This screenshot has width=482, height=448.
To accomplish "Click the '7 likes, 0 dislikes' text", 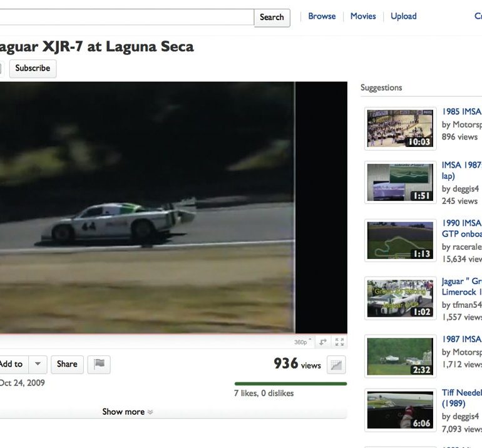I will click(x=264, y=394).
